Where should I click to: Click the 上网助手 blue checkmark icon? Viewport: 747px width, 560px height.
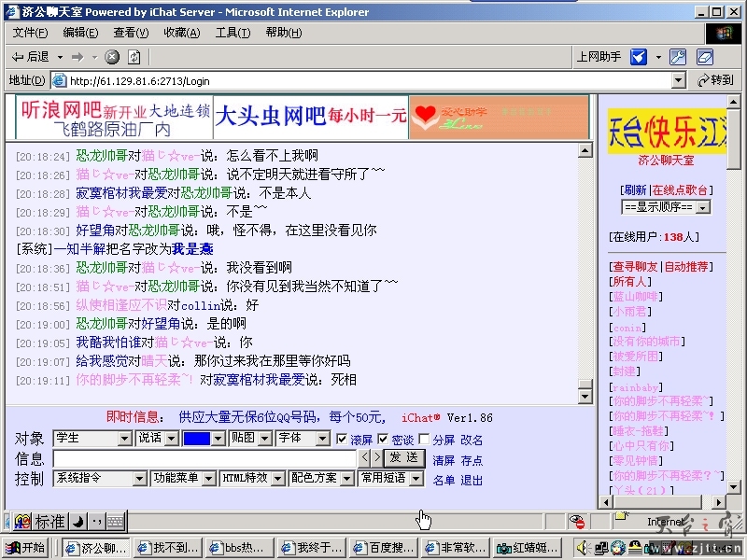(x=639, y=57)
